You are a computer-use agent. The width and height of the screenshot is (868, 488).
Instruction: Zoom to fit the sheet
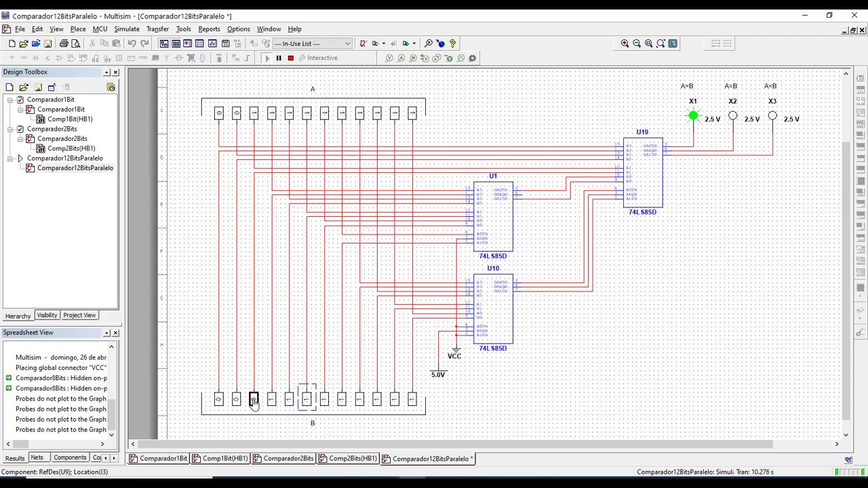[x=660, y=43]
